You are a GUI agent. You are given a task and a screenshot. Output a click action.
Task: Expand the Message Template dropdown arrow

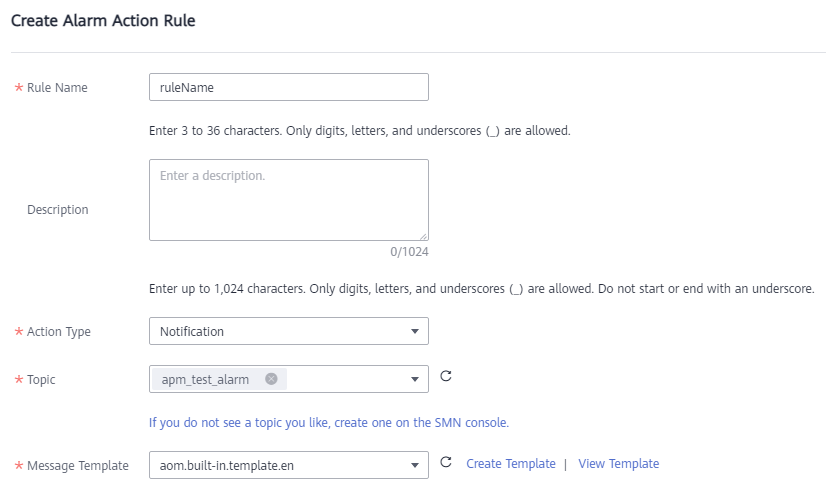tap(415, 465)
